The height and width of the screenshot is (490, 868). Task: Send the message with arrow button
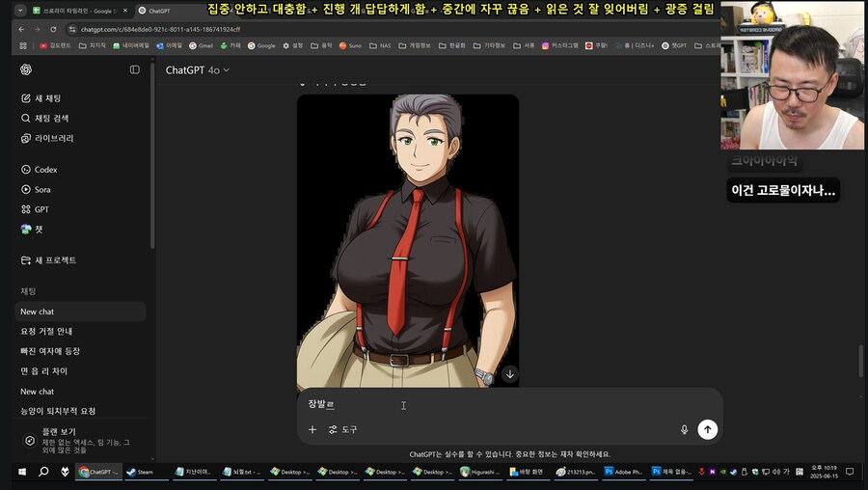708,429
